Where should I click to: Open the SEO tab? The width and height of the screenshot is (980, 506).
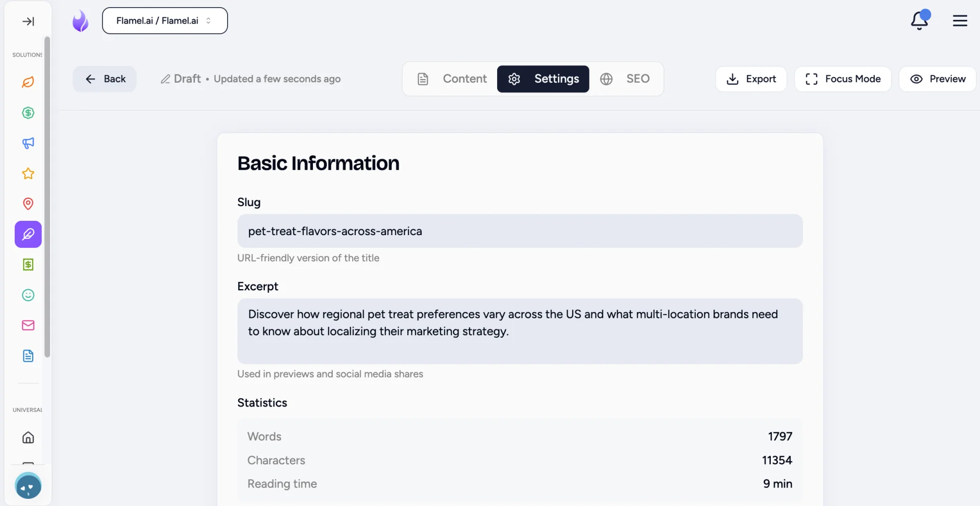click(625, 79)
